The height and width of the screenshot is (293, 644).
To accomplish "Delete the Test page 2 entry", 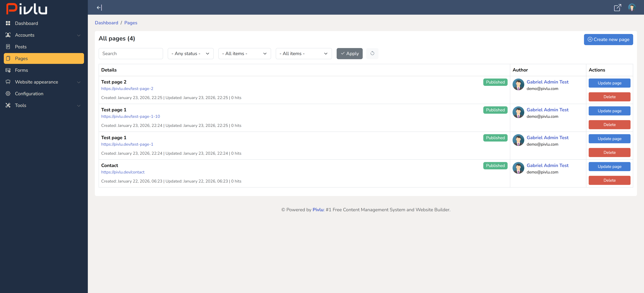I will [x=609, y=97].
